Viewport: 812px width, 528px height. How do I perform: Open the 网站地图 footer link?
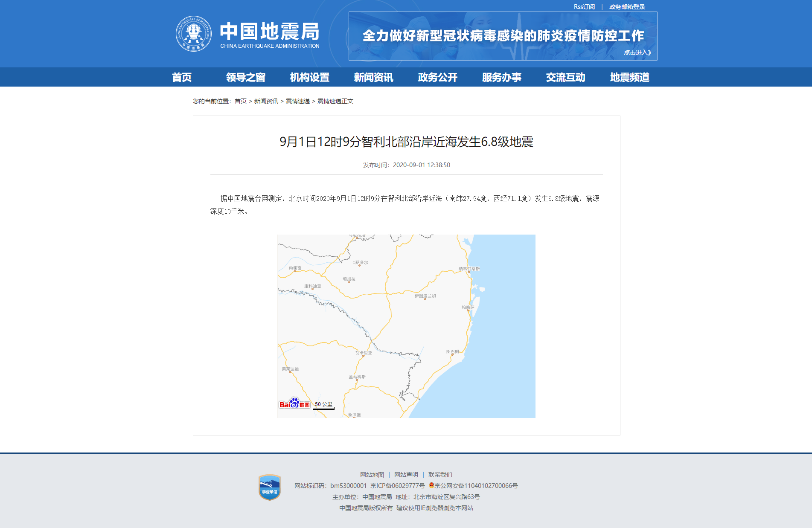pyautogui.click(x=372, y=474)
